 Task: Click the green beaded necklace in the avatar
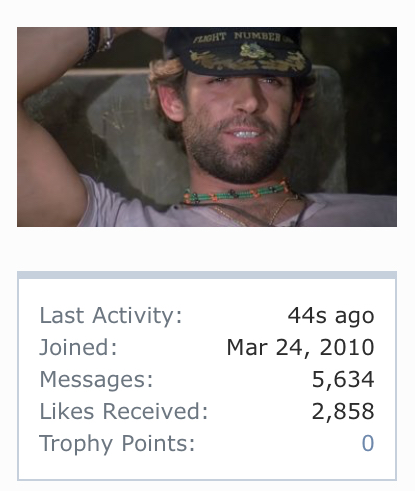point(235,194)
